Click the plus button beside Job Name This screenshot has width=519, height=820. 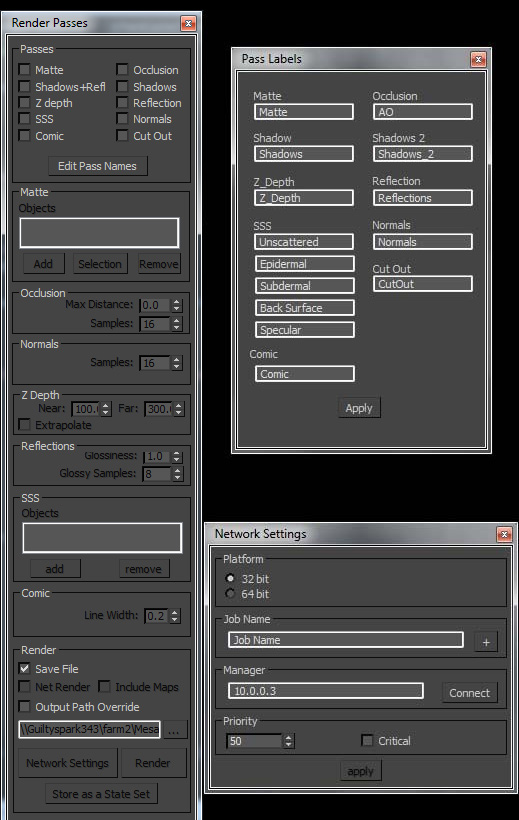click(x=486, y=642)
